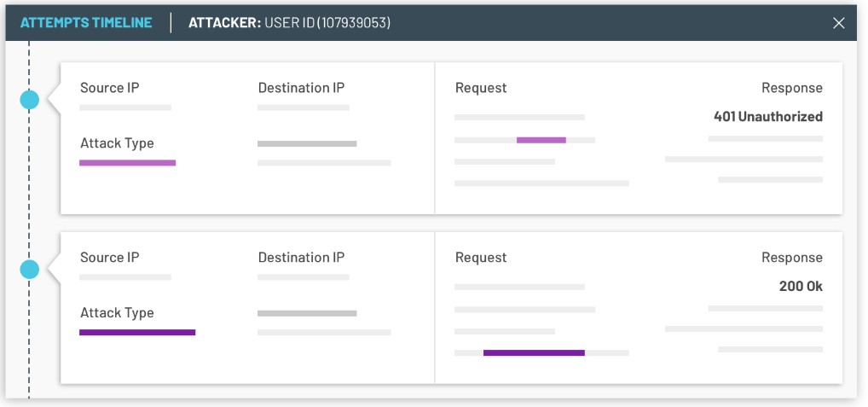Viewport: 868px width, 407px height.
Task: Click the dark purple Attack Type bar
Action: click(x=137, y=332)
